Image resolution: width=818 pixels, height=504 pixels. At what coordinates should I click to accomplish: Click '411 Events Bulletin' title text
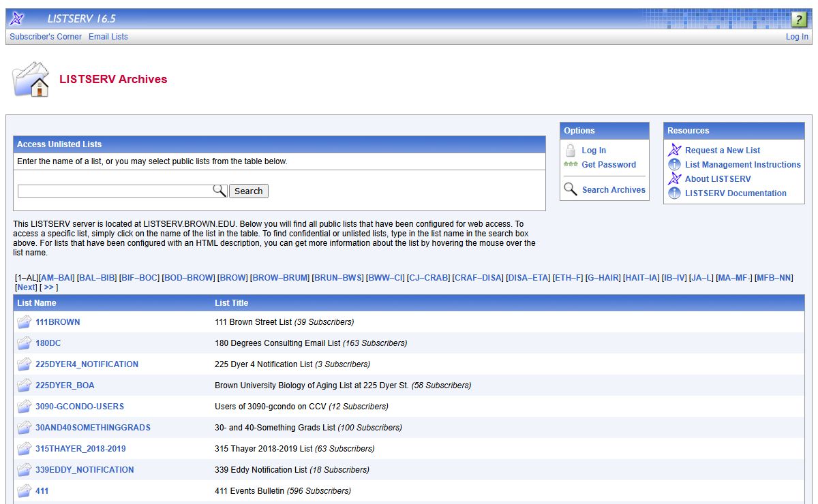tap(249, 491)
